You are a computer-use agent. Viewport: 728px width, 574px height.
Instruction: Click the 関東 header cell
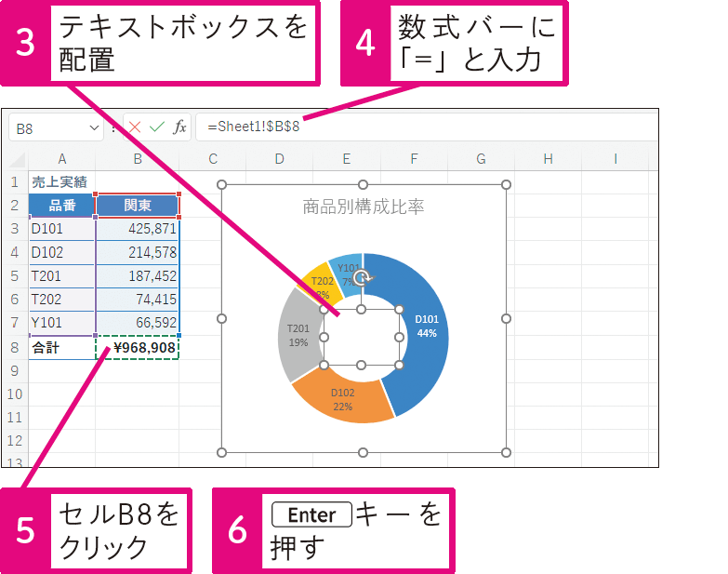(138, 206)
